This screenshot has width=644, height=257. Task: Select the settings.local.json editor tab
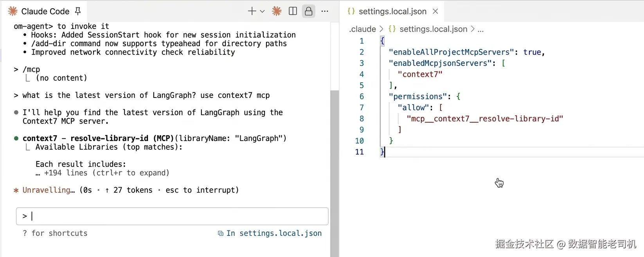(x=392, y=11)
